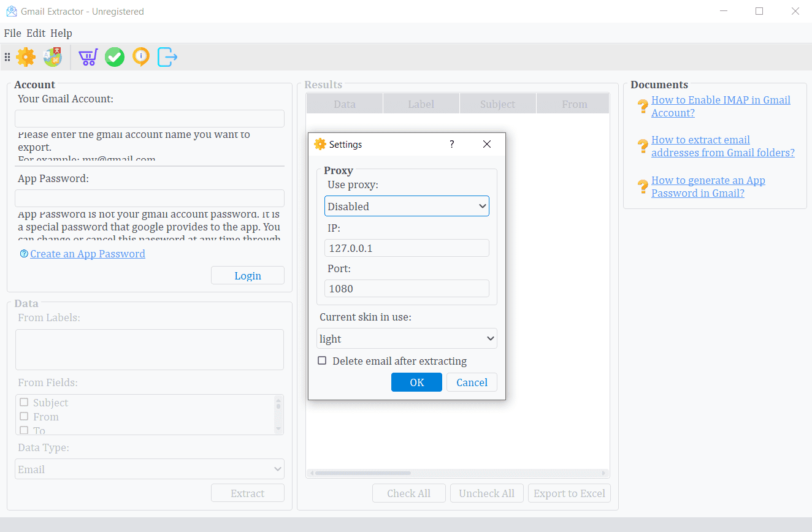Check the Subject box under From Fields
This screenshot has width=812, height=532.
24,402
